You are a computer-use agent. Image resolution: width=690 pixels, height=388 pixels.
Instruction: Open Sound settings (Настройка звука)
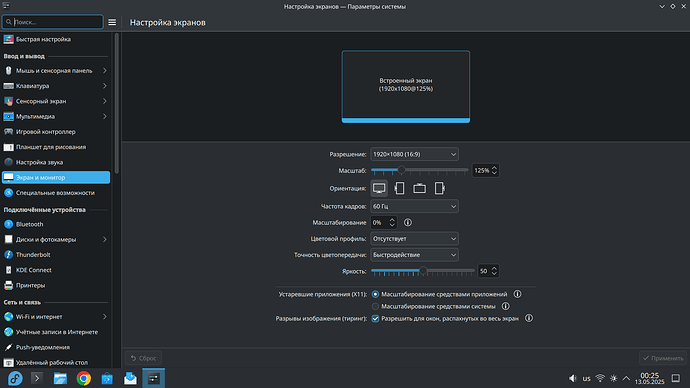56,162
